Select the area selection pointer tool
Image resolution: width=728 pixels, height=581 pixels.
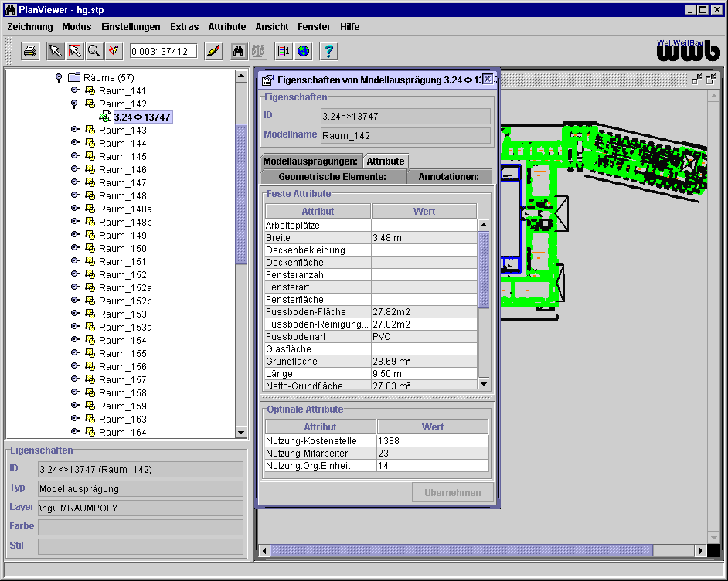75,51
